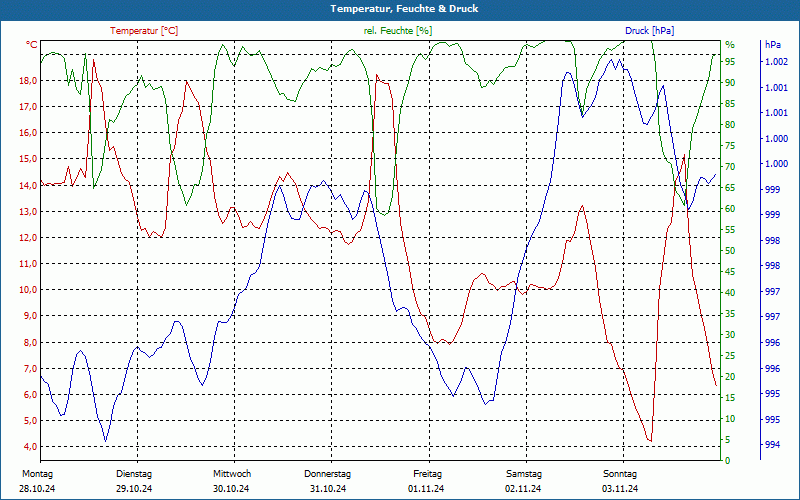Click the chart title Temperatur, Feuchte & Druck
Image resolution: width=800 pixels, height=500 pixels.
(404, 9)
